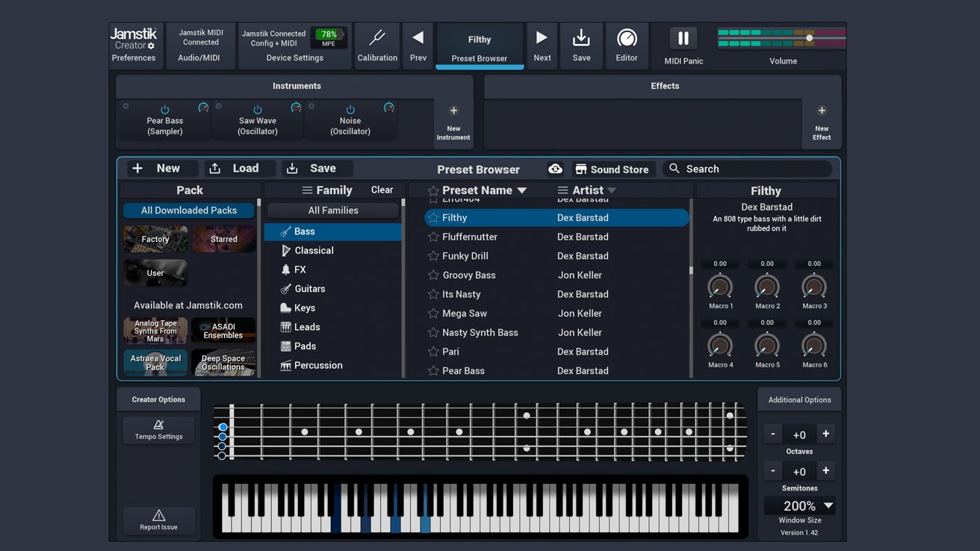Open the Astraea Vocal Pack
Image resolution: width=980 pixels, height=551 pixels.
155,362
